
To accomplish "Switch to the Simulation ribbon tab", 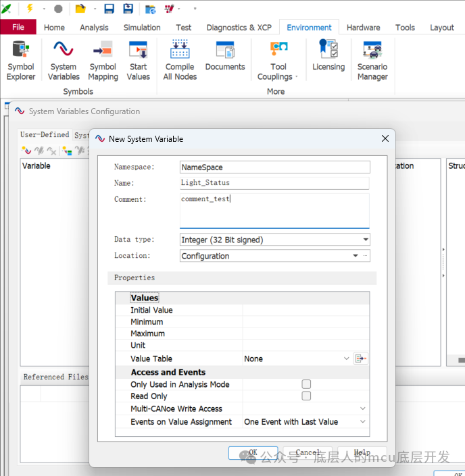I will click(x=142, y=28).
